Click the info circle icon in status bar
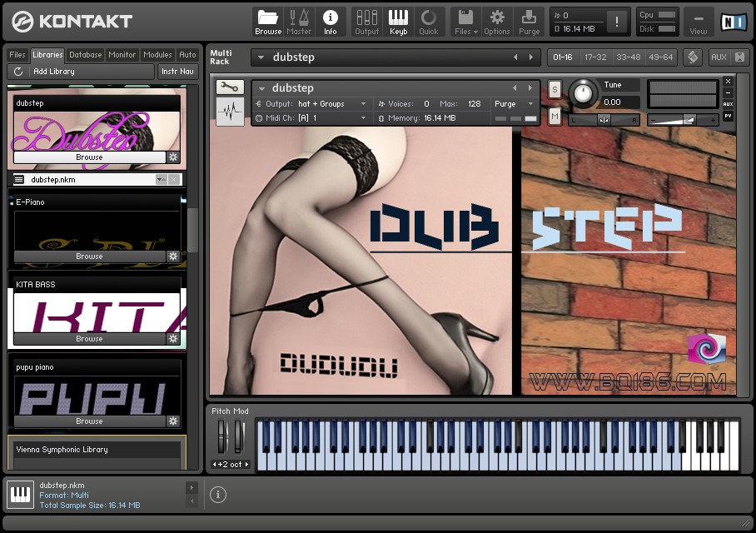This screenshot has width=756, height=533. (218, 495)
